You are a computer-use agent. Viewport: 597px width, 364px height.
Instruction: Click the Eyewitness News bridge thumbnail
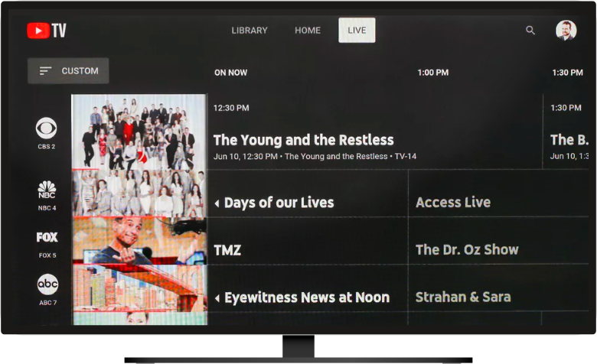[139, 288]
